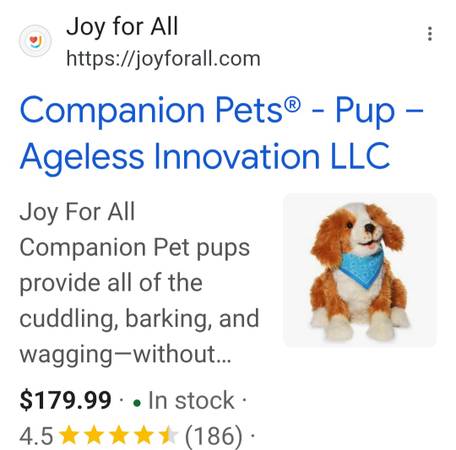Click the truncated wagging—without… text
Screen dimensions: 456x450
125,354
